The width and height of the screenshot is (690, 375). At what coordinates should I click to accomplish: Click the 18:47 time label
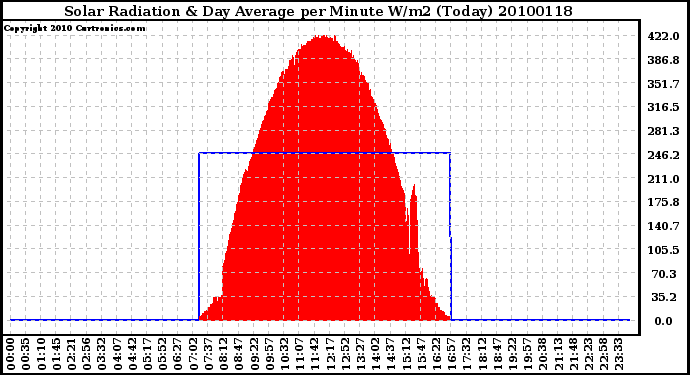click(496, 354)
